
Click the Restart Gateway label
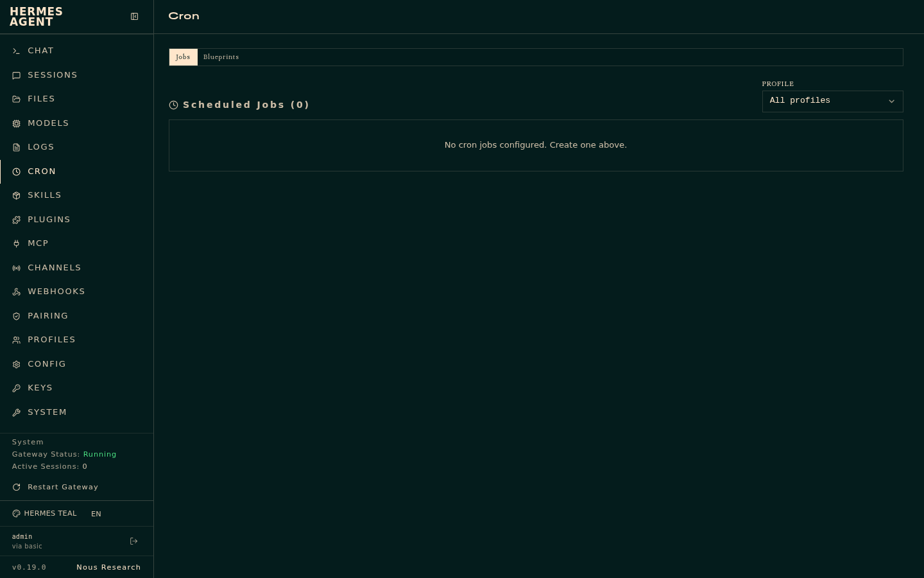[x=63, y=487]
